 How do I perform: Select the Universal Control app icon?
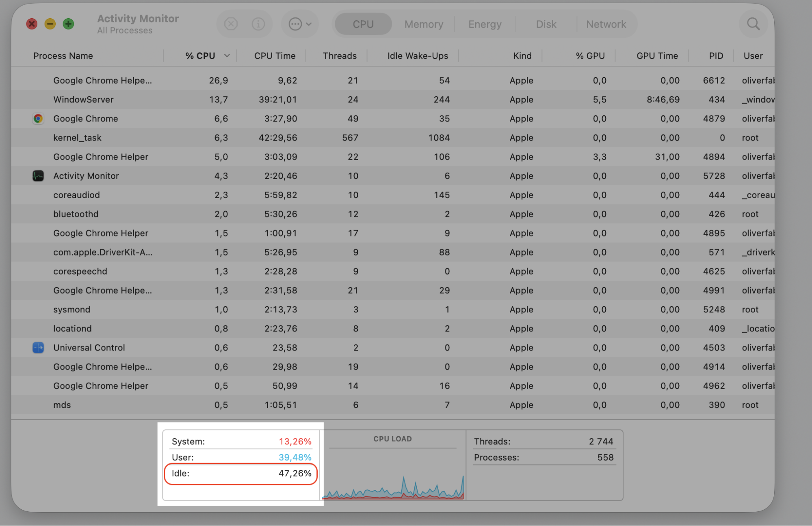tap(38, 348)
